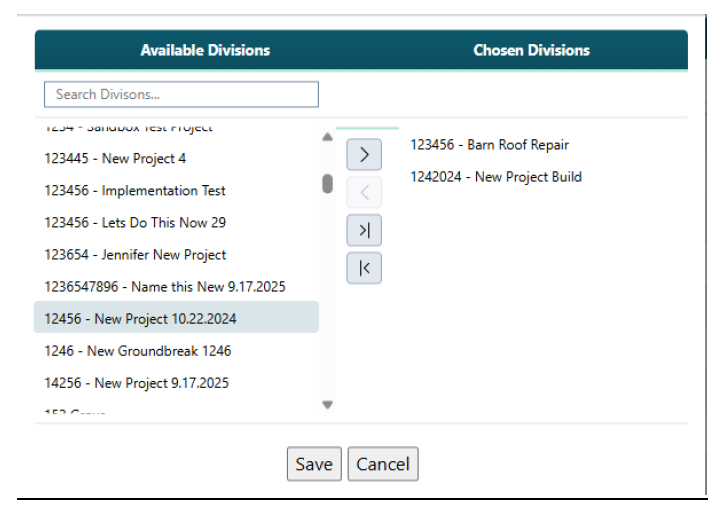Select 123445 - New Project 4
719x507 pixels.
(x=115, y=158)
